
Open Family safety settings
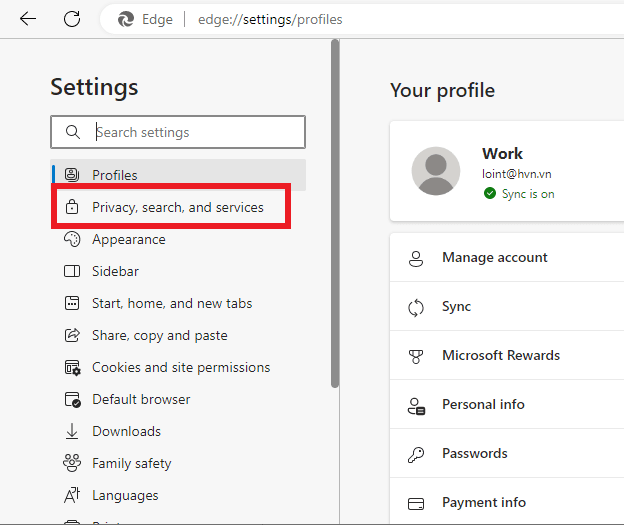(178, 464)
